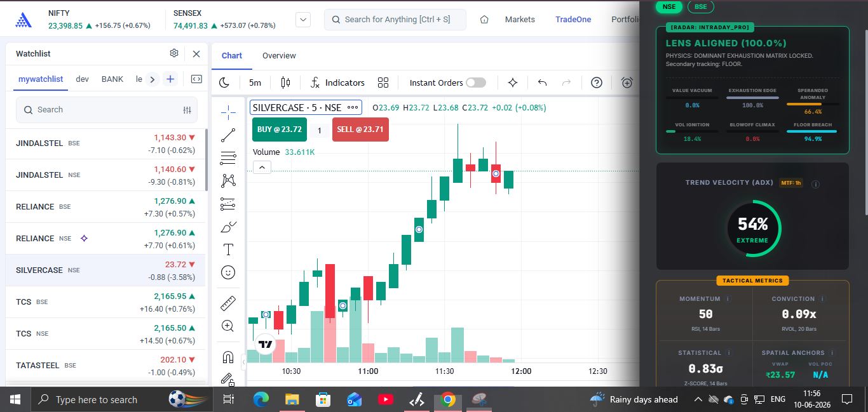Select the BSE exchange pill

[701, 6]
